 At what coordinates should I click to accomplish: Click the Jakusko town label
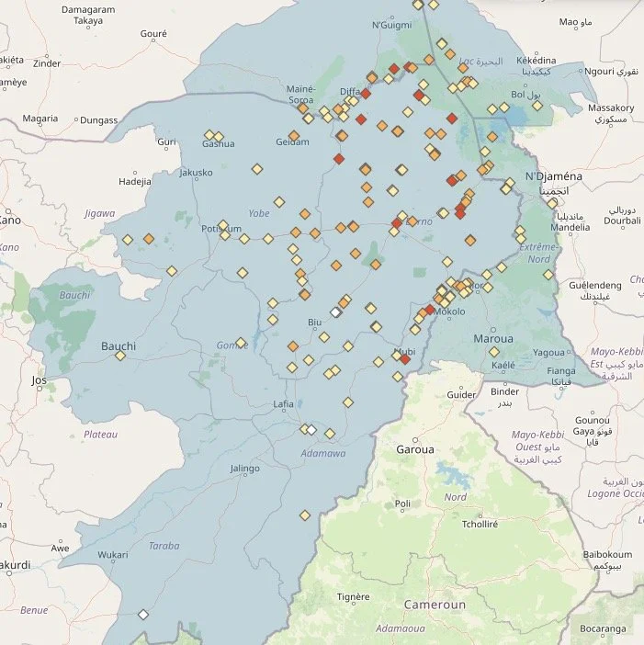click(197, 173)
